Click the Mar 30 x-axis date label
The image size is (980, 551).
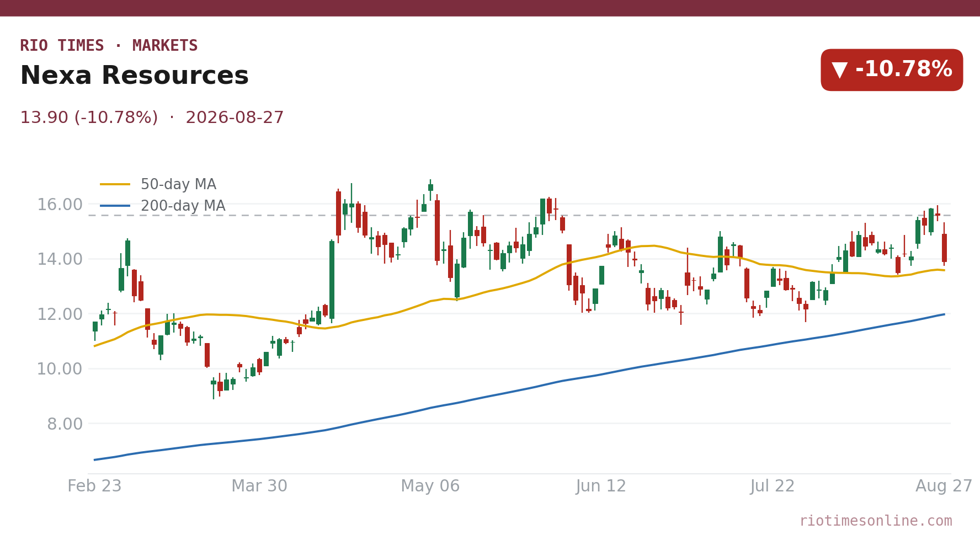pos(259,486)
